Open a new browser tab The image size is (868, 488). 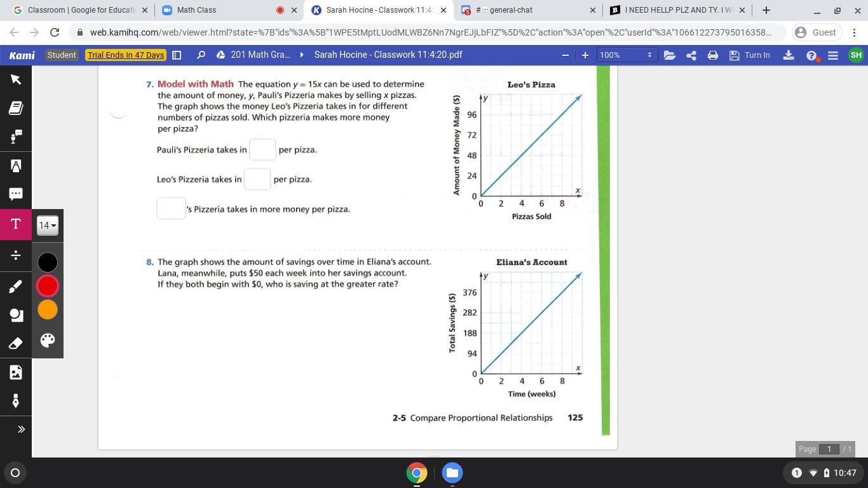[x=766, y=10]
